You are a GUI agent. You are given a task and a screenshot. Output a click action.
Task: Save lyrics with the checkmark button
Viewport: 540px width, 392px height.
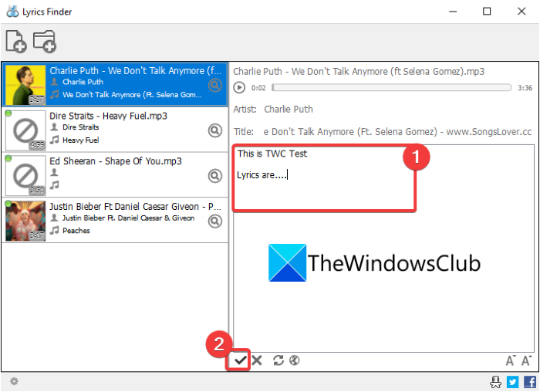point(240,360)
